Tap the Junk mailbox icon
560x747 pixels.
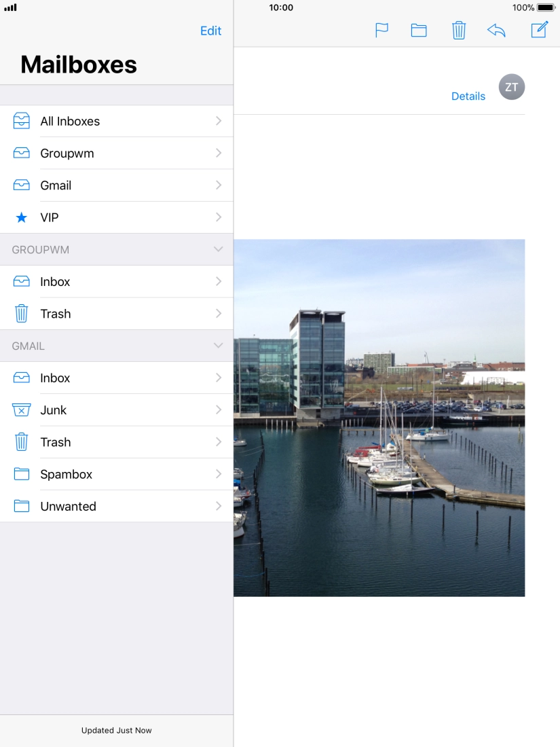(x=22, y=410)
